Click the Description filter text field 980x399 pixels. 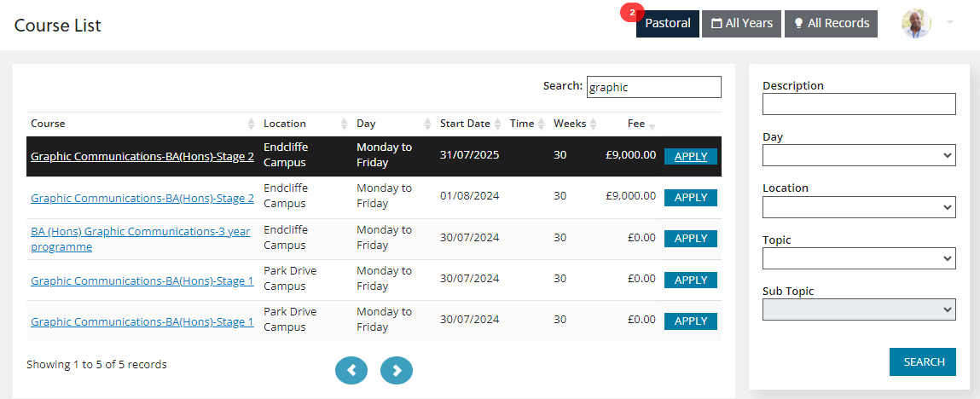point(859,104)
